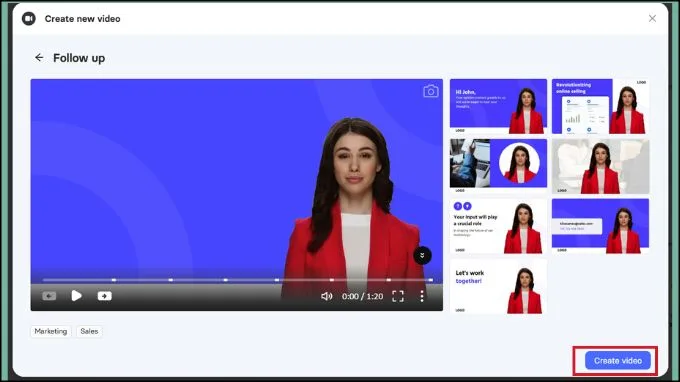Select 'Your input will play a crucial role' thumbnail
The height and width of the screenshot is (382, 680).
click(498, 226)
